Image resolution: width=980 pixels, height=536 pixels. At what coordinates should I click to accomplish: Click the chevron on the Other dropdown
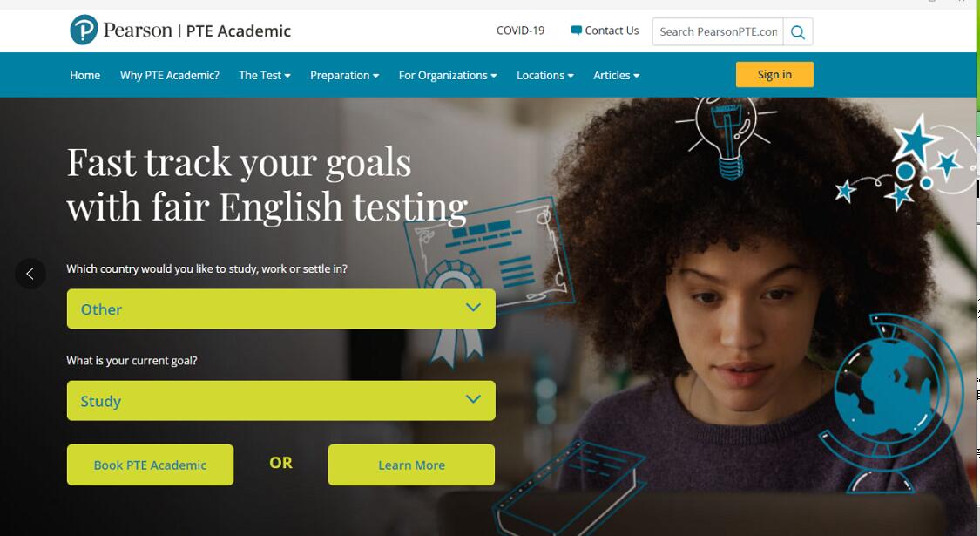point(473,308)
